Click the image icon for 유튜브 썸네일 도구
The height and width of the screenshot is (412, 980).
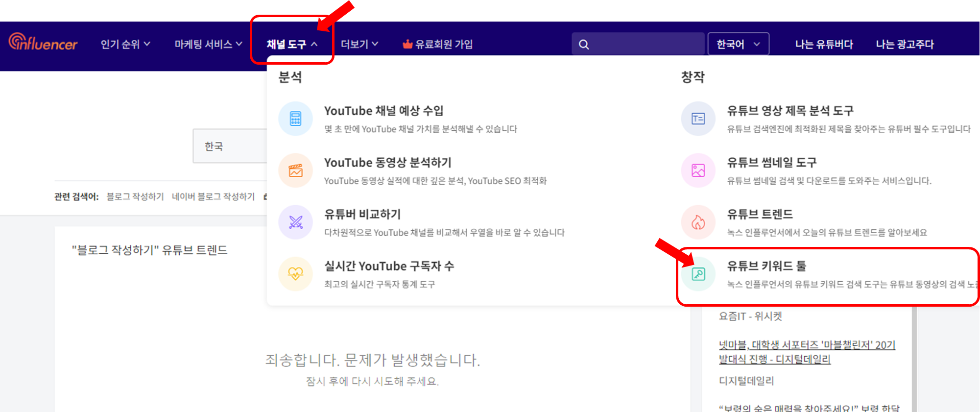698,170
